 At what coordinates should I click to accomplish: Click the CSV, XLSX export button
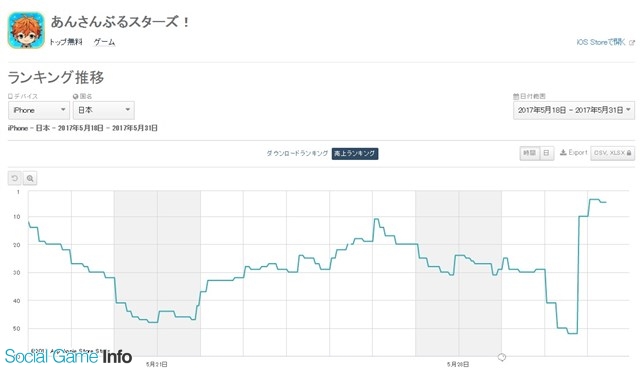[612, 153]
